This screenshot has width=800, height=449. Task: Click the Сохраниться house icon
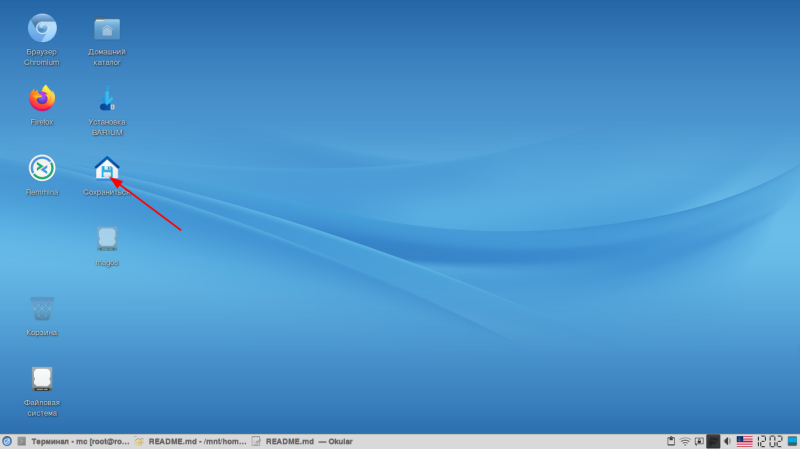(x=107, y=168)
